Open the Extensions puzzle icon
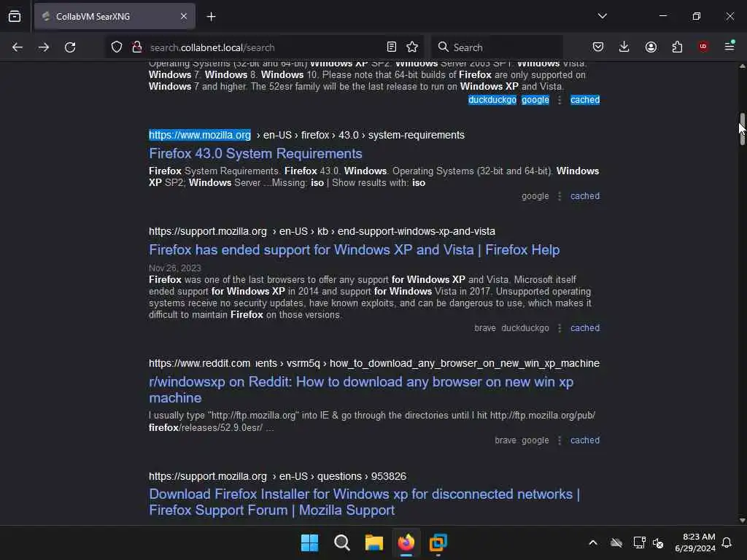 point(677,47)
